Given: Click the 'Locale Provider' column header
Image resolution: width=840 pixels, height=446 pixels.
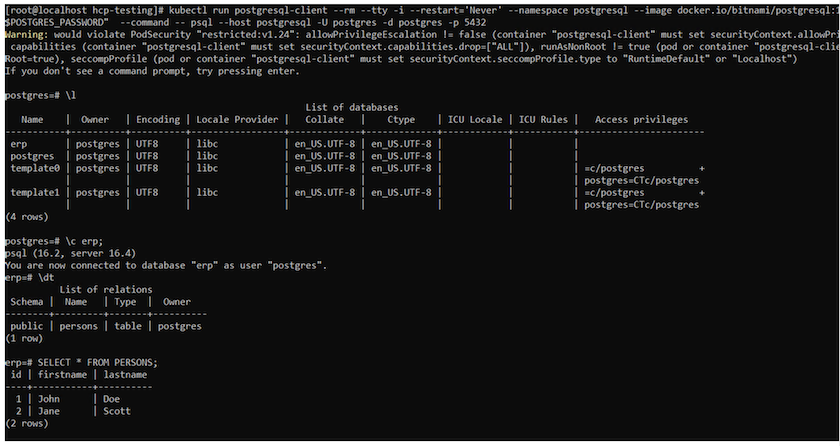Looking at the screenshot, I should pyautogui.click(x=237, y=120).
